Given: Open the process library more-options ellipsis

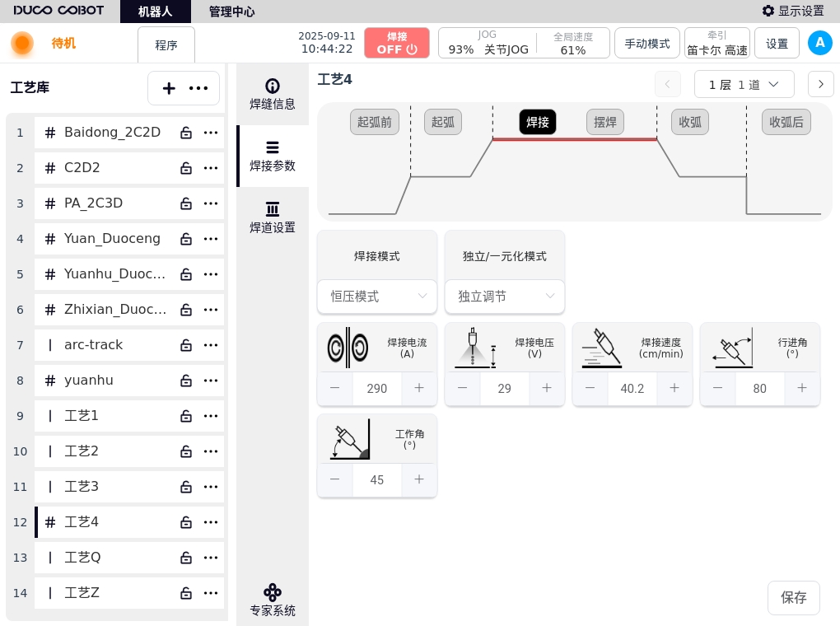Looking at the screenshot, I should coord(198,88).
